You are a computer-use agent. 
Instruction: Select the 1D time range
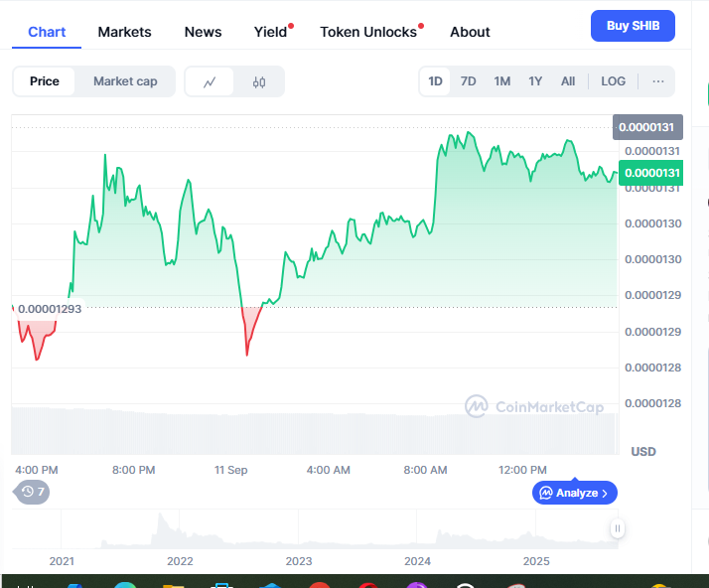pyautogui.click(x=435, y=81)
